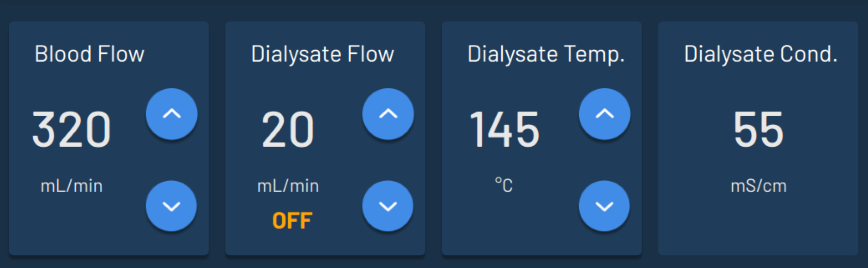This screenshot has height=268, width=868.
Task: Lower Dialysate Temp. using down arrow
Action: coord(604,206)
